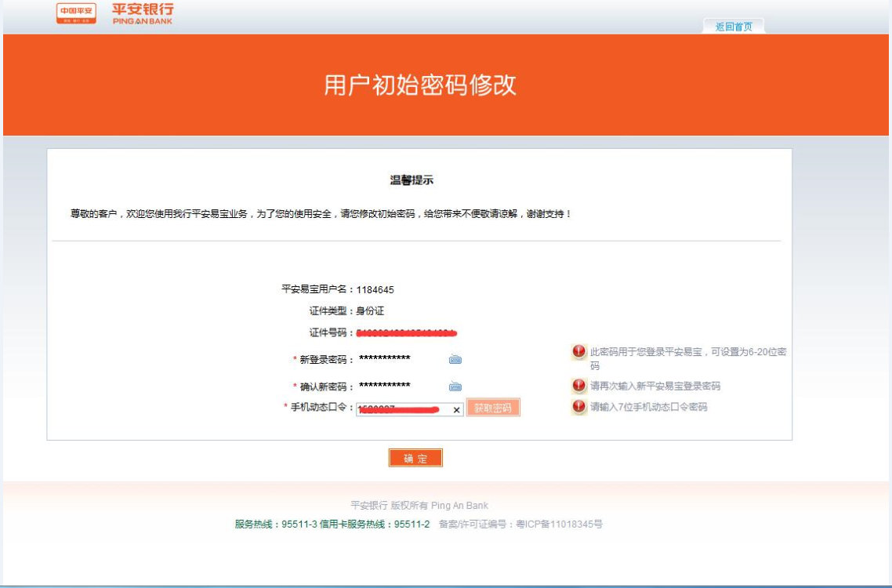Focus the 确认新密码 password field

pyautogui.click(x=401, y=387)
